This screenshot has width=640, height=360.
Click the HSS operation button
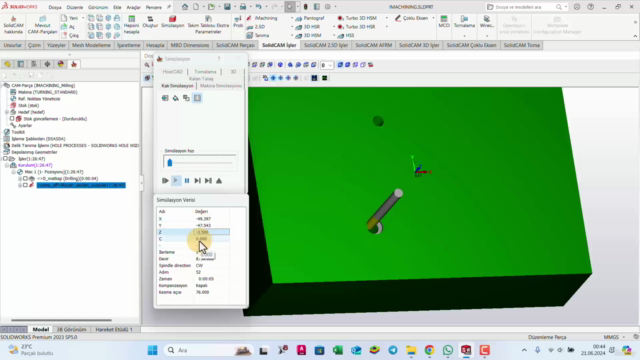[346, 36]
